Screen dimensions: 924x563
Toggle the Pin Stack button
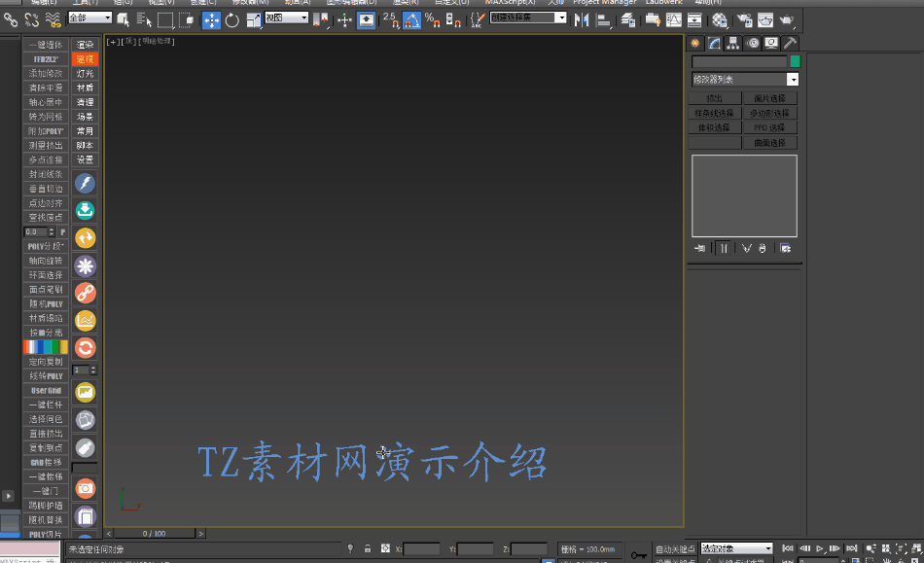point(699,248)
